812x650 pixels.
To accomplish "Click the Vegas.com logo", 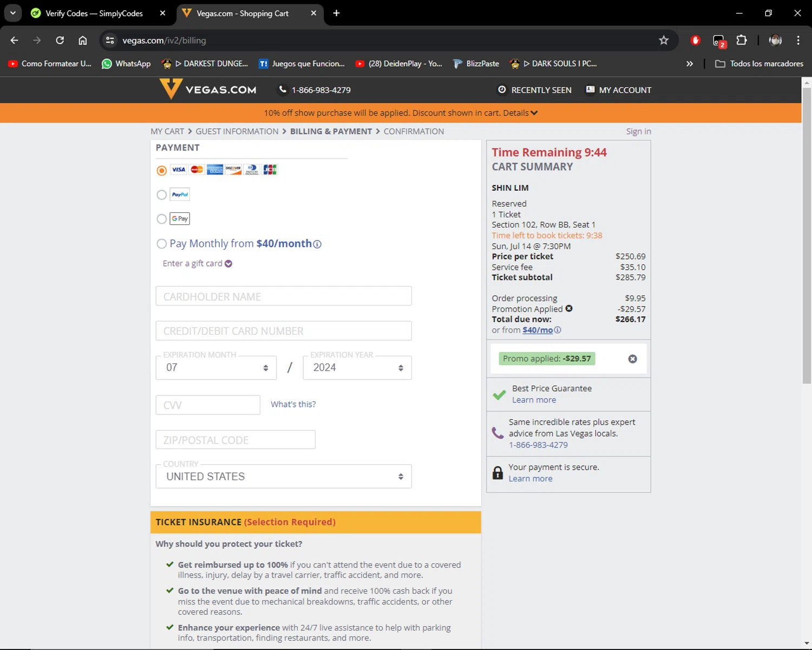I will (208, 89).
